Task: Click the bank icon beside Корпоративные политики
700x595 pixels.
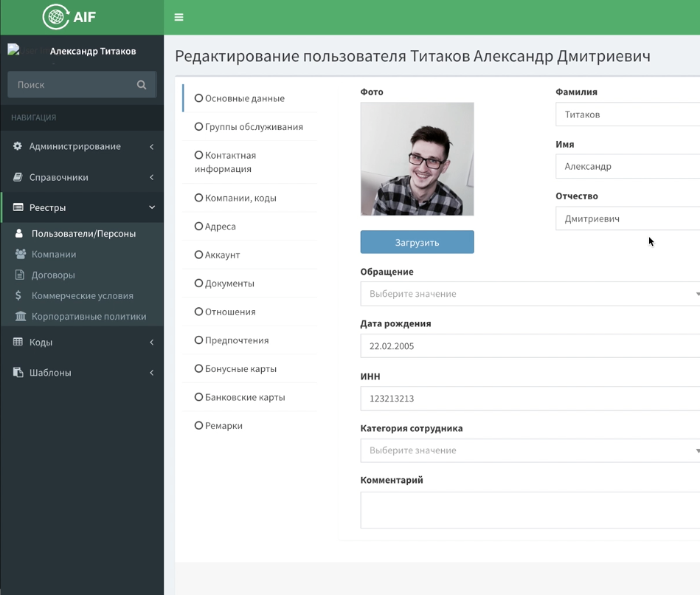Action: tap(20, 316)
